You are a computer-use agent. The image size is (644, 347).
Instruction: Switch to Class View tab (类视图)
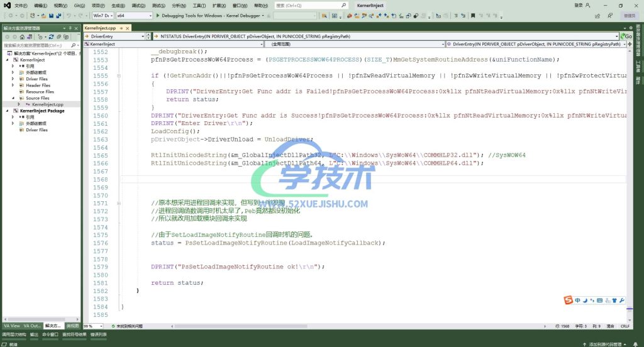pos(72,326)
